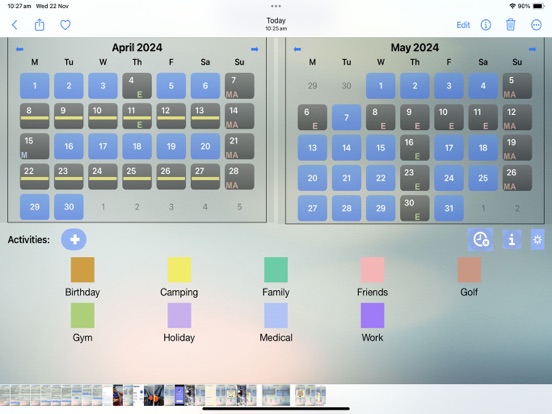Select May 6 with E marker
This screenshot has width=552, height=414.
pos(312,117)
